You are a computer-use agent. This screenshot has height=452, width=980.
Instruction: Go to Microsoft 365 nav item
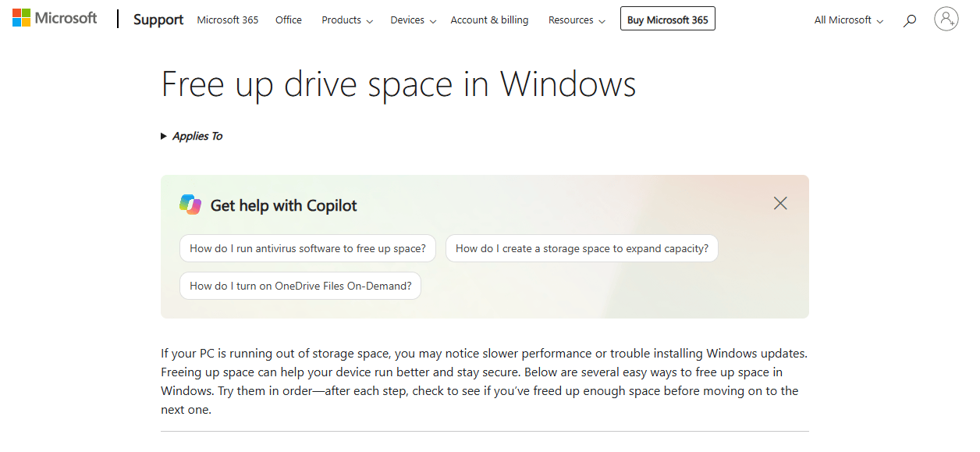coord(228,20)
